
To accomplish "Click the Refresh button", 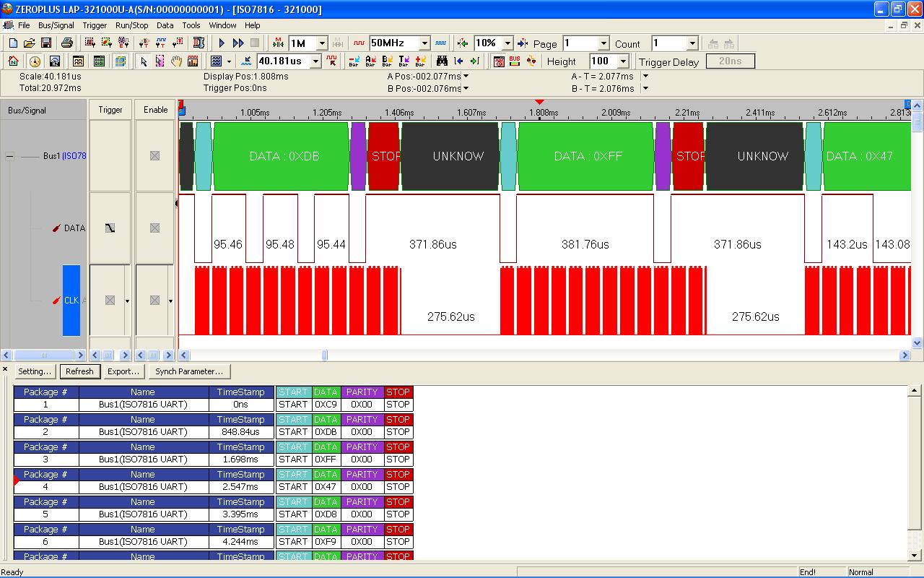I will tap(79, 371).
